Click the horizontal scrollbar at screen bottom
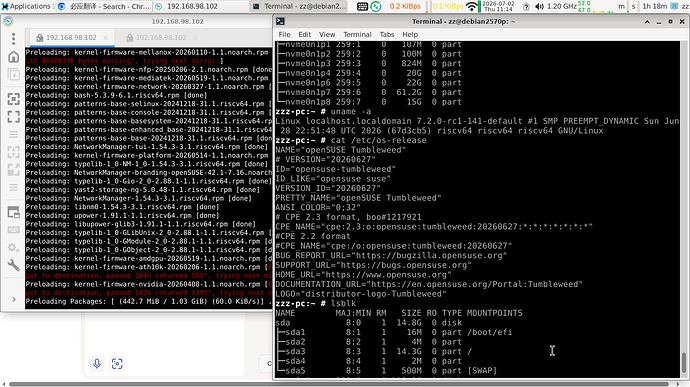690x387 pixels. [339, 384]
